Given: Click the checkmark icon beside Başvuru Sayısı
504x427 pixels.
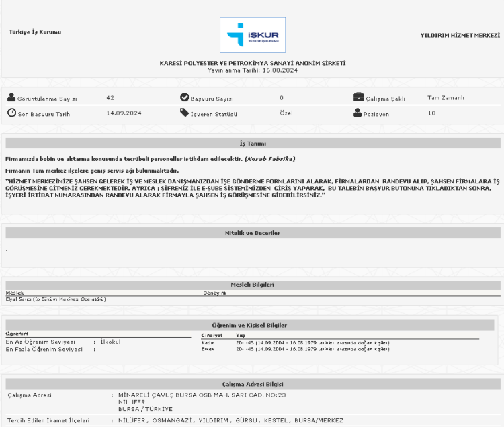Looking at the screenshot, I should pos(184,98).
